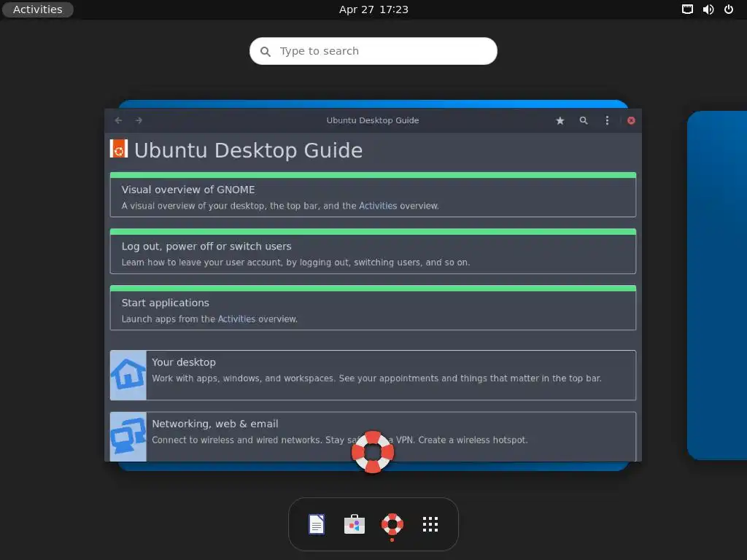
Task: Open the three-dot menu in help window
Action: [607, 120]
